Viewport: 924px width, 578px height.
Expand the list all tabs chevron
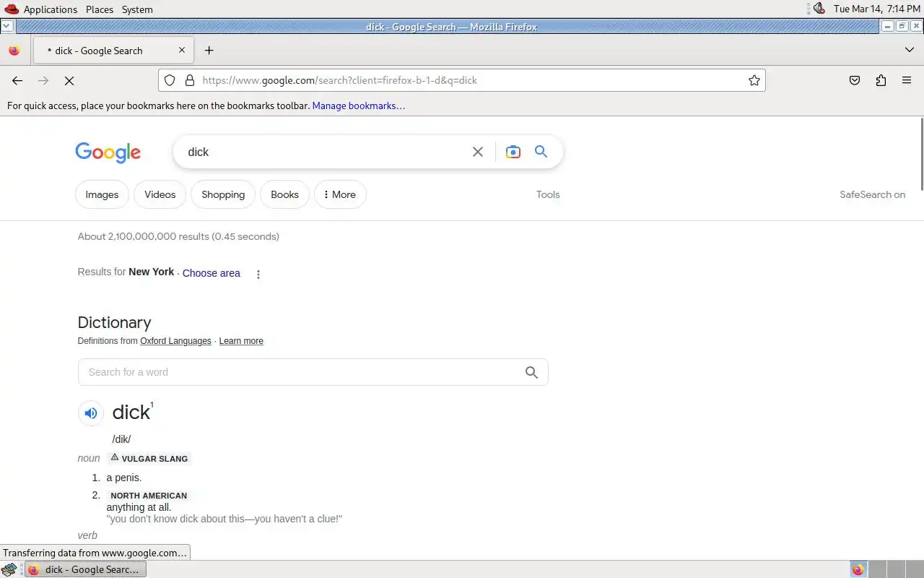(910, 50)
